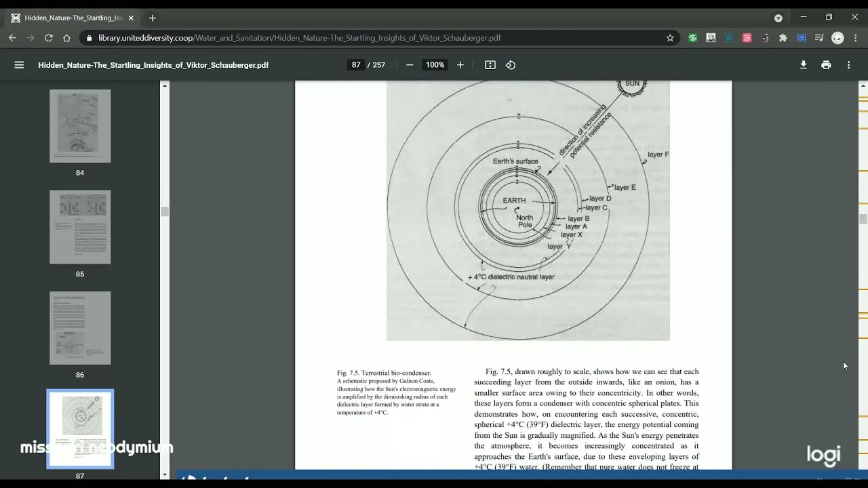Click the 'layer F' label in diagram
The height and width of the screenshot is (488, 868).
(x=658, y=155)
